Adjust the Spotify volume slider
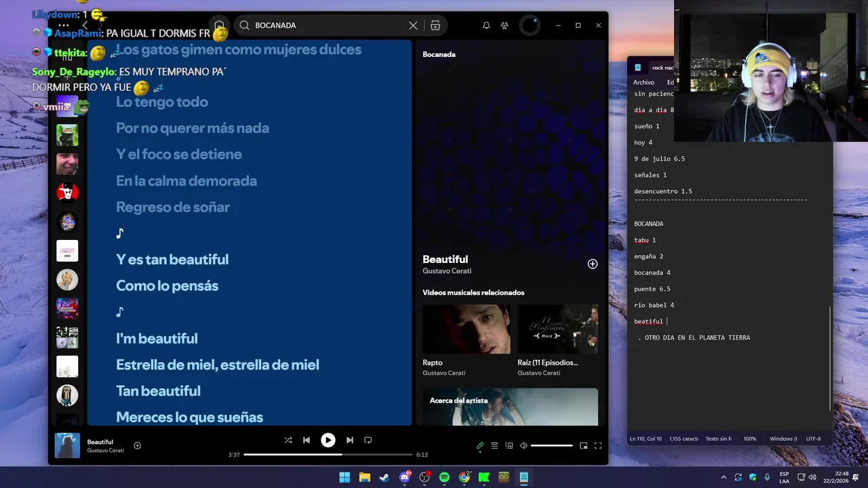The height and width of the screenshot is (488, 868). point(552,445)
